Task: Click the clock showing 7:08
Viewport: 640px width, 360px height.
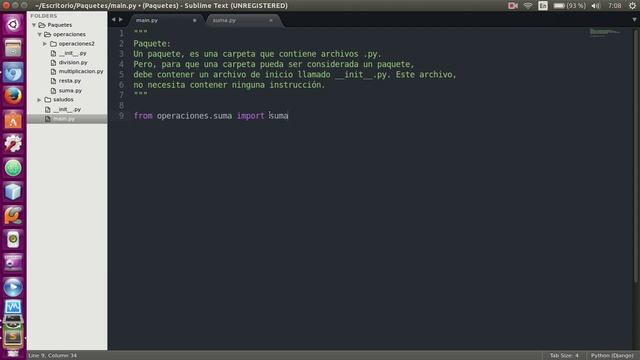Action: 614,6
